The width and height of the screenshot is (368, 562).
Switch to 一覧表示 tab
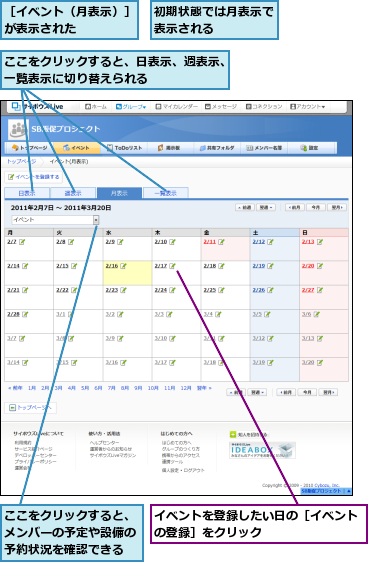click(166, 193)
